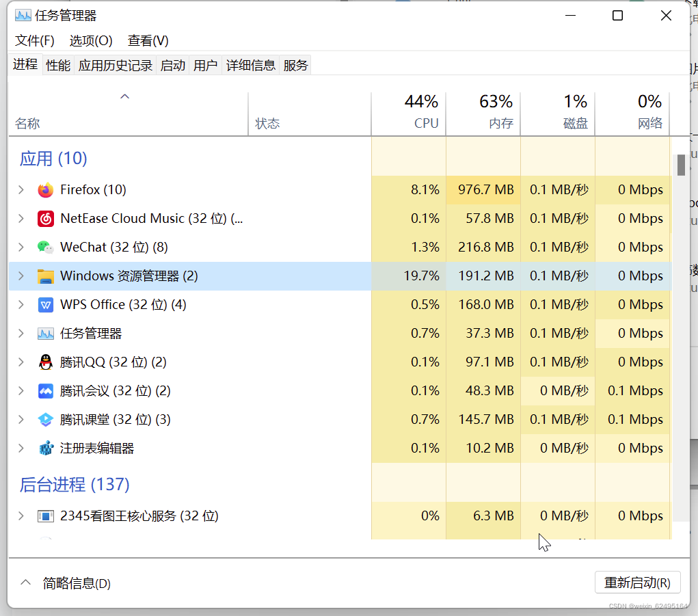698x616 pixels.
Task: Expand the 任务管理器 process row
Action: pos(21,334)
